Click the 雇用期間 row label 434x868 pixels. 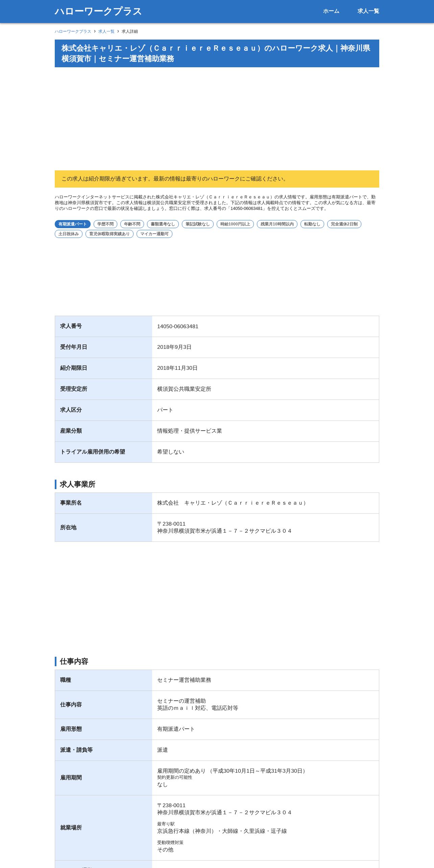(x=71, y=778)
